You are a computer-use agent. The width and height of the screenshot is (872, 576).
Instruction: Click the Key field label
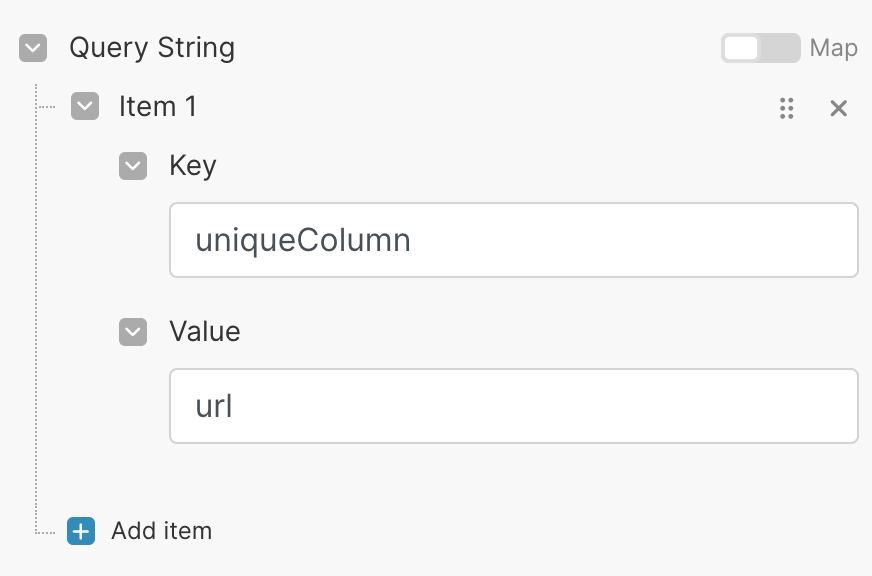pyautogui.click(x=193, y=166)
